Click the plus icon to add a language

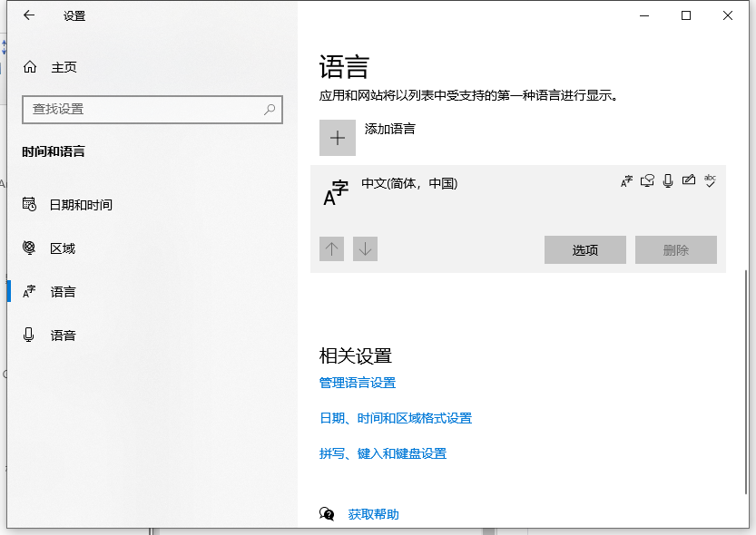[x=337, y=137]
